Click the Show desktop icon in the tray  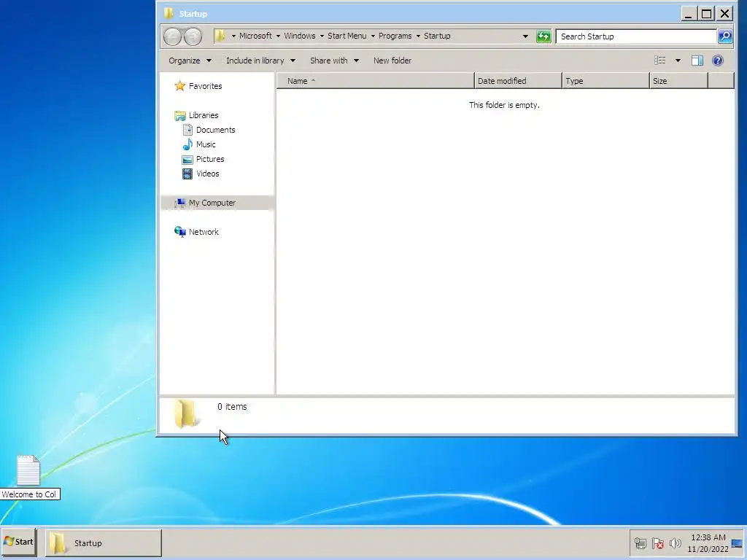737,543
